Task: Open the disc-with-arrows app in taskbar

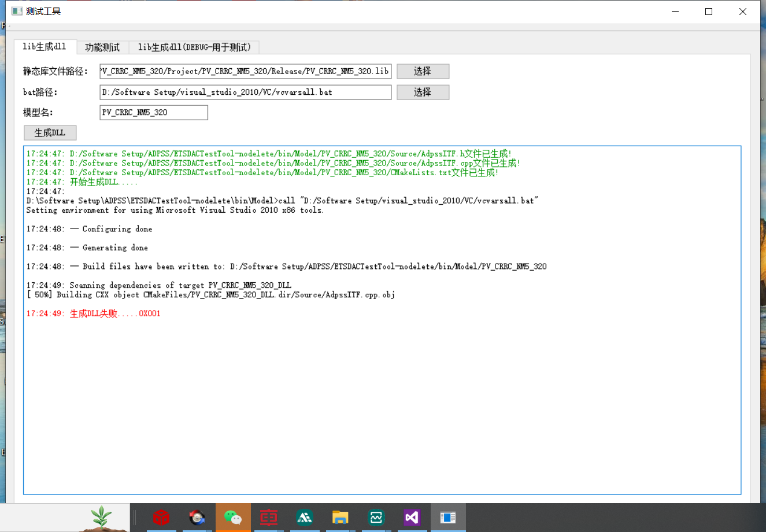Action: click(x=197, y=518)
